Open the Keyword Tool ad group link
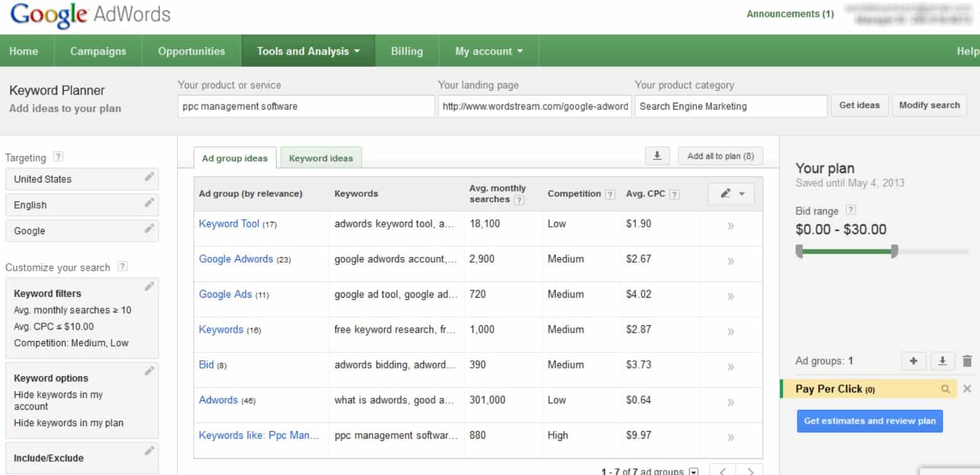The image size is (980, 475). (x=229, y=224)
